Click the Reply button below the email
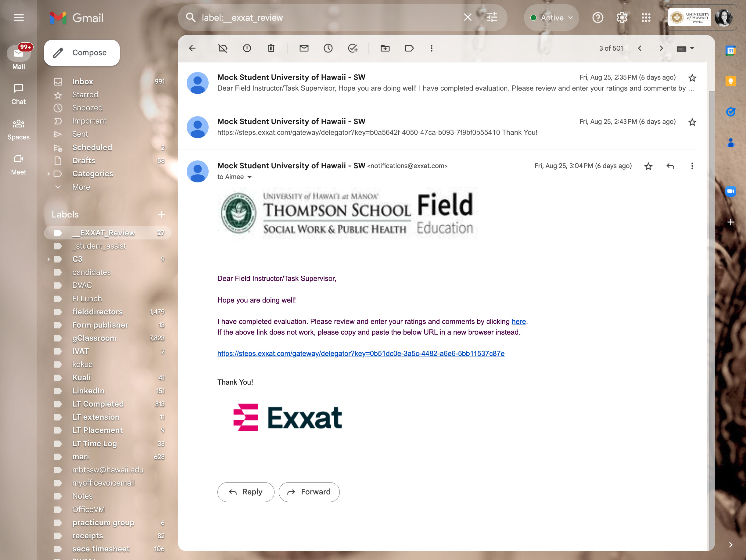Viewport: 746px width, 560px height. (x=246, y=492)
